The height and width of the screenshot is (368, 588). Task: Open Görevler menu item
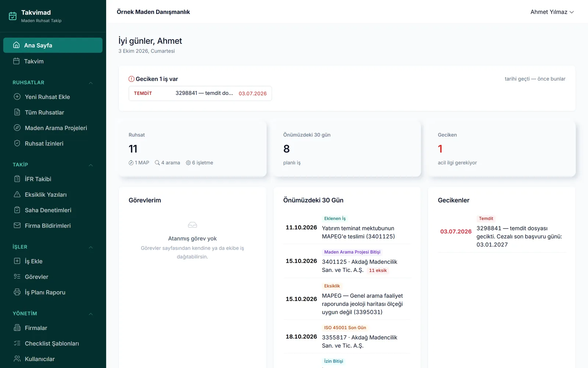(x=53, y=276)
